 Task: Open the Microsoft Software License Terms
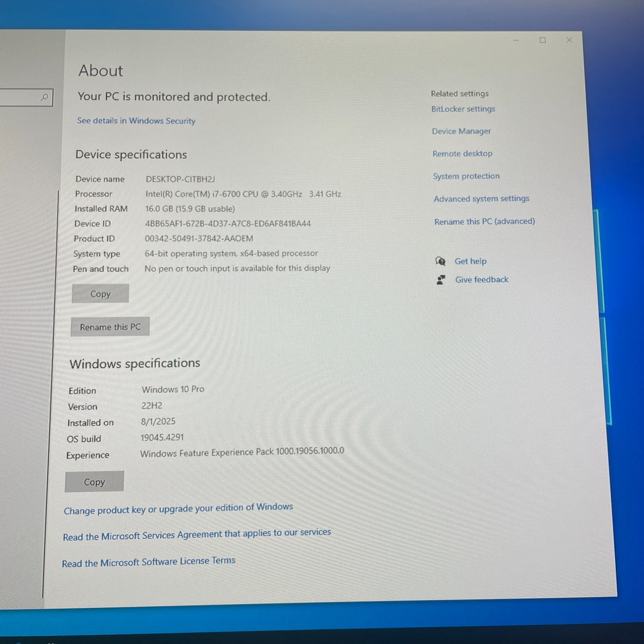pyautogui.click(x=149, y=562)
